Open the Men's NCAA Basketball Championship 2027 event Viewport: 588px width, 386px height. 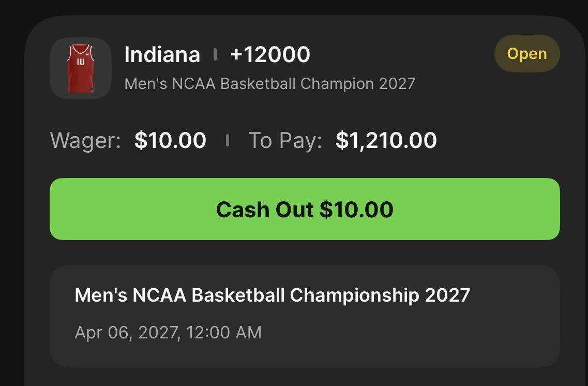pyautogui.click(x=272, y=295)
